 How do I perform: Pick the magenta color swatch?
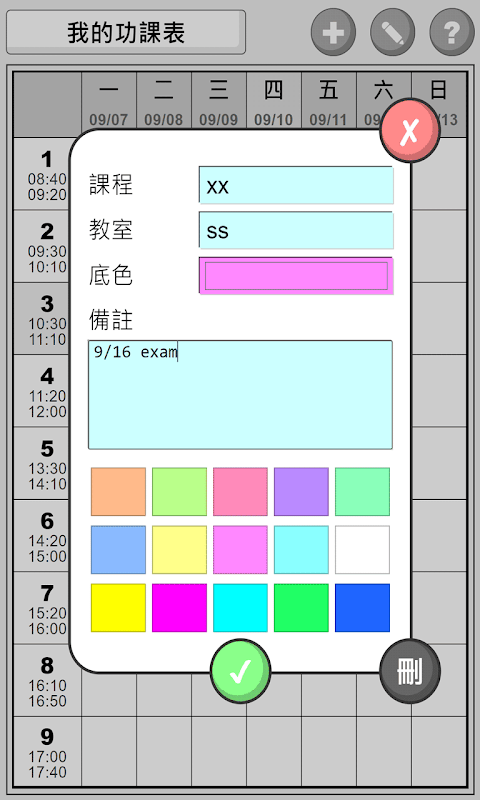click(x=180, y=608)
